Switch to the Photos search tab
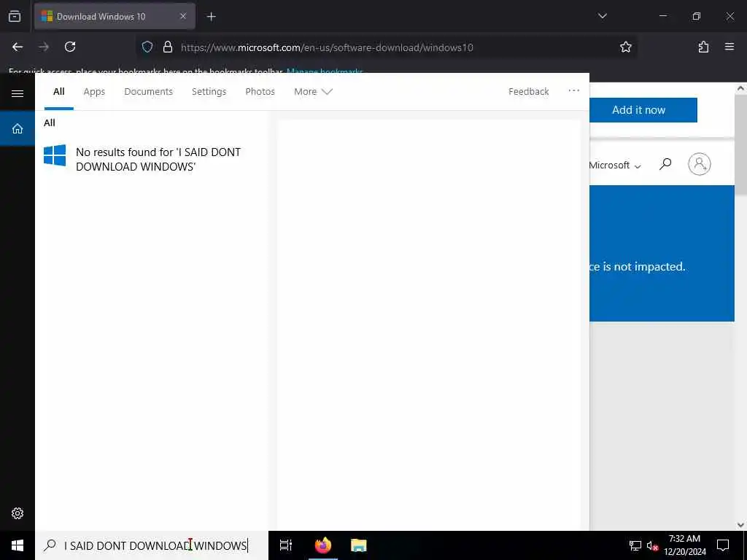This screenshot has width=747, height=560. click(x=260, y=91)
